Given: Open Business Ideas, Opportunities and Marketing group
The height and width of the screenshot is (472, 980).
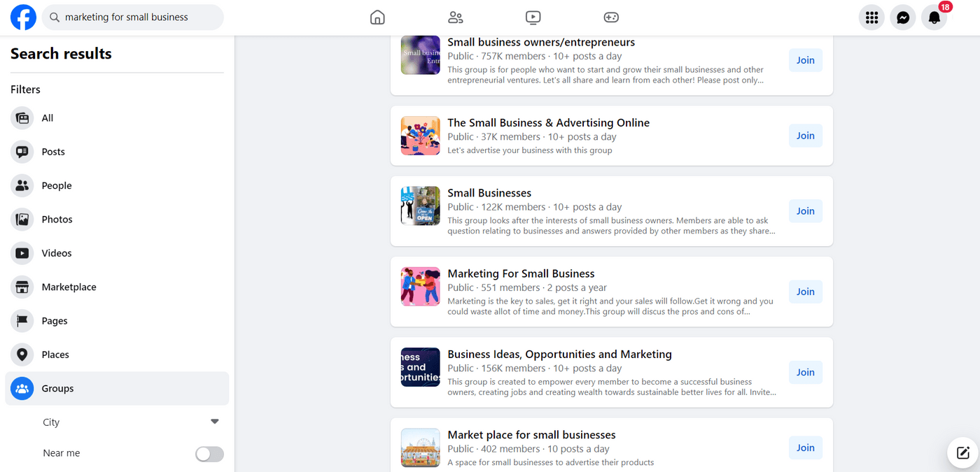Looking at the screenshot, I should point(559,355).
